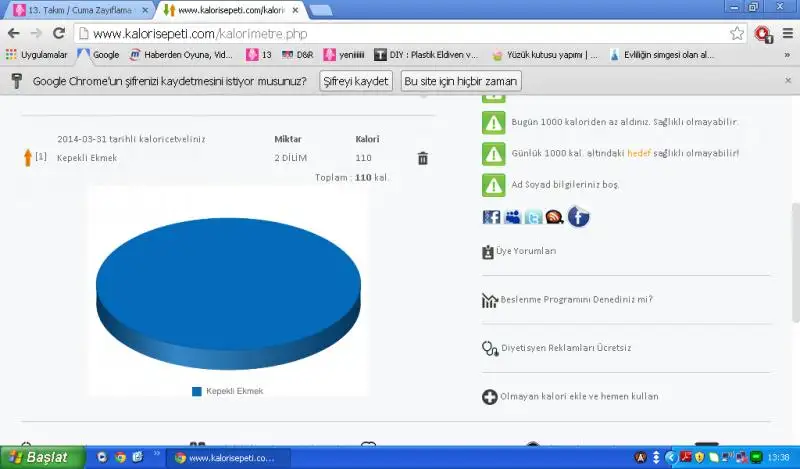This screenshot has width=800, height=469.
Task: Open the Chrome menu hamburger icon
Action: (786, 33)
